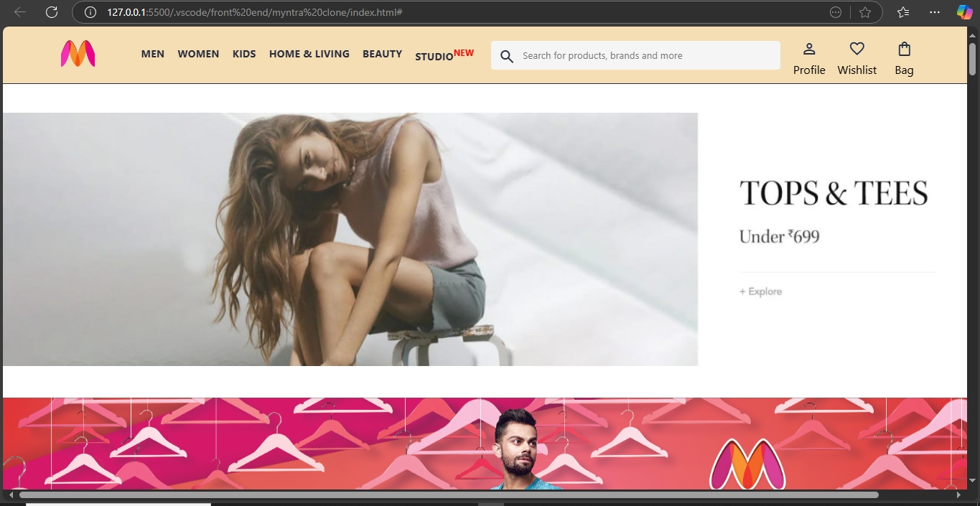The image size is (980, 506).
Task: View site information icon in address bar
Action: (90, 12)
